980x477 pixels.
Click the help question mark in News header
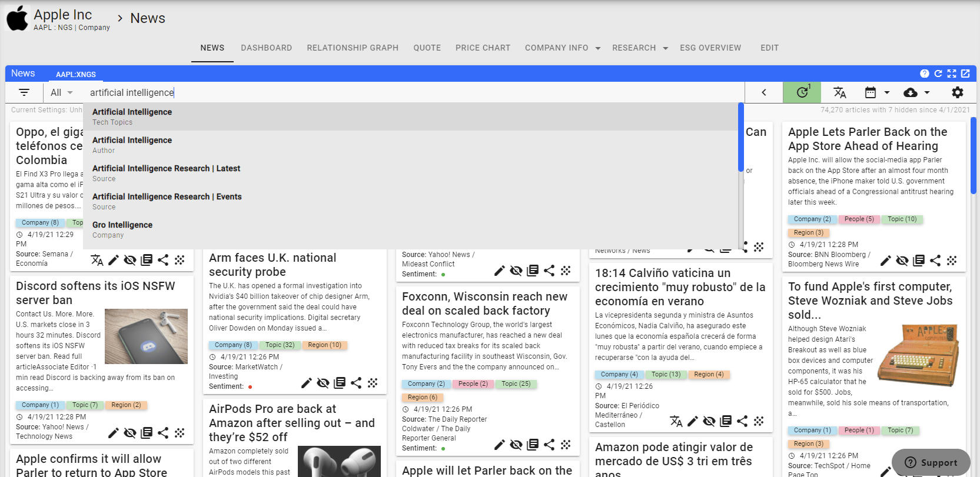click(925, 74)
